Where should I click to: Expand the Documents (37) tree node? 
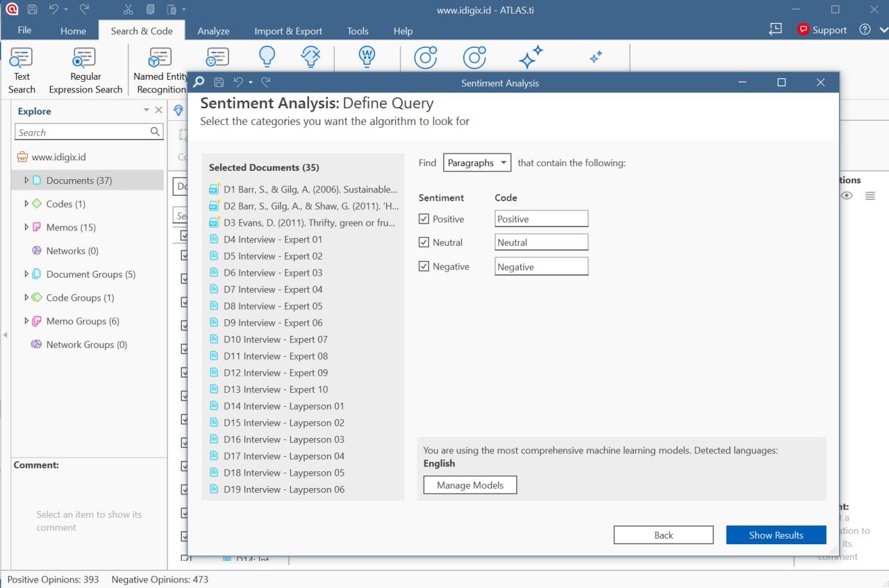(x=26, y=180)
